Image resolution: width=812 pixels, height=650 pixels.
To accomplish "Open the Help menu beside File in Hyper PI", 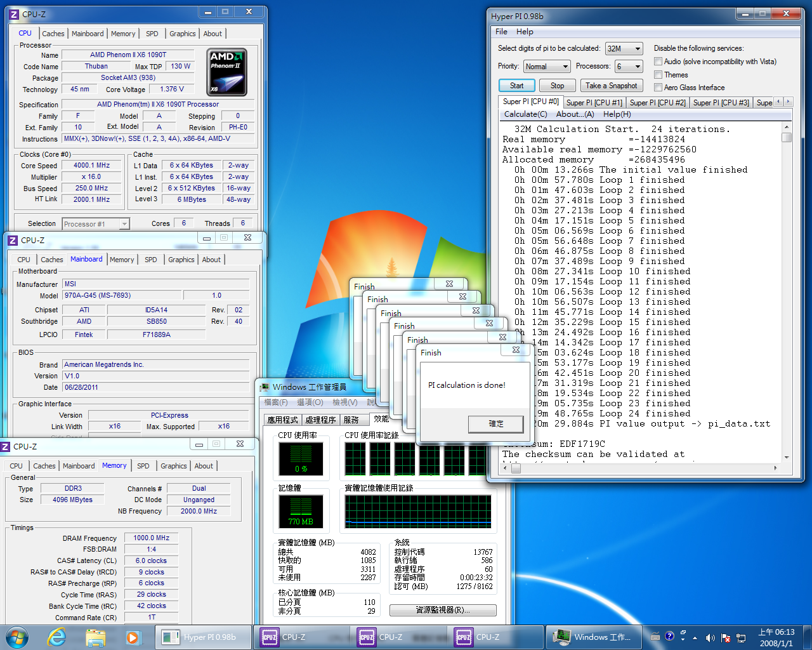I will point(525,32).
